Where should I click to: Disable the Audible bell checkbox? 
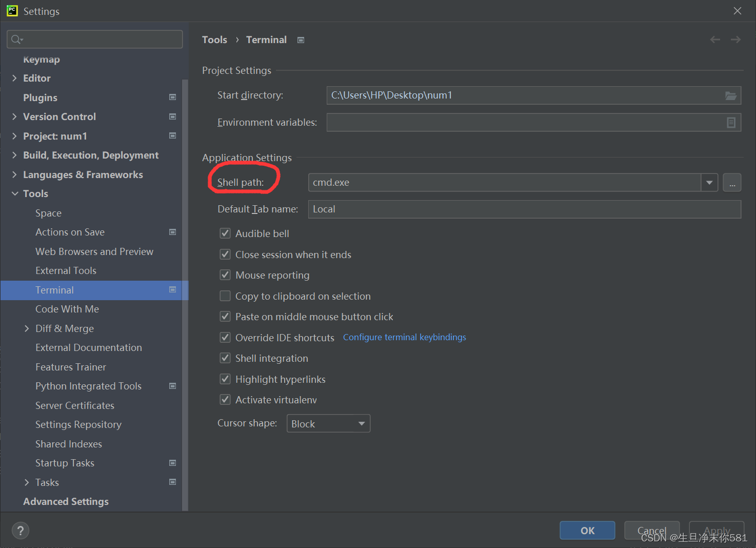click(x=225, y=233)
